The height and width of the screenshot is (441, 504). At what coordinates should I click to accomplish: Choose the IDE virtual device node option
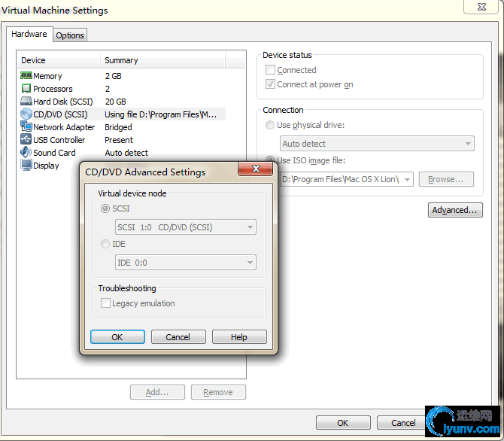pyautogui.click(x=105, y=244)
